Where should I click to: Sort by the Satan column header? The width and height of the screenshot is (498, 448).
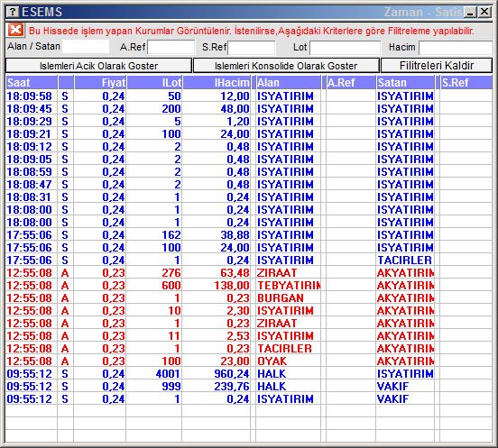click(x=405, y=83)
